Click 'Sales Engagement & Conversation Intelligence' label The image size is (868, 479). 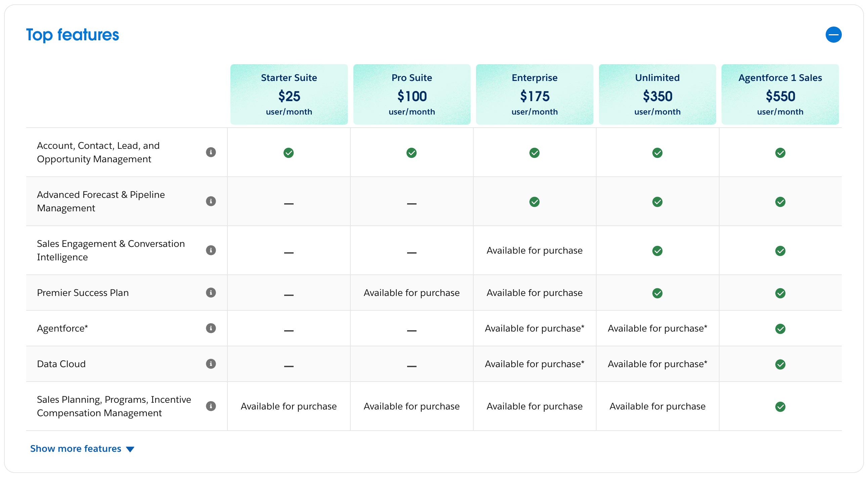coord(111,250)
